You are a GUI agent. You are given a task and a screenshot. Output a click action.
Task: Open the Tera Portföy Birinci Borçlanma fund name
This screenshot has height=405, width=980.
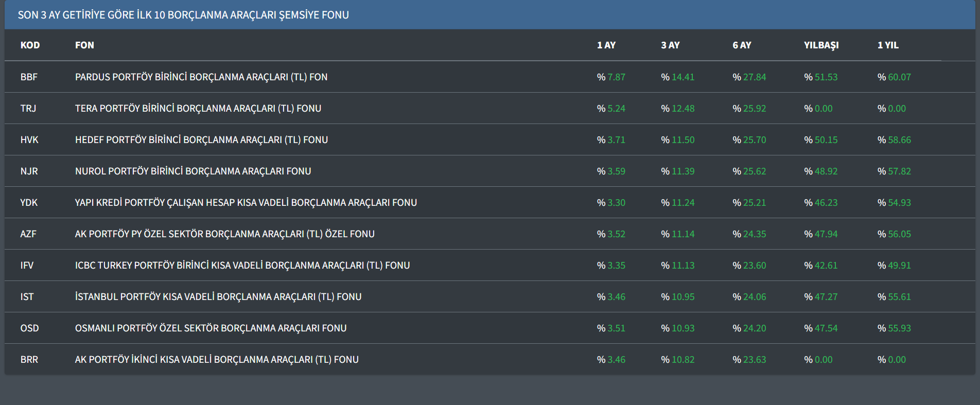(198, 109)
